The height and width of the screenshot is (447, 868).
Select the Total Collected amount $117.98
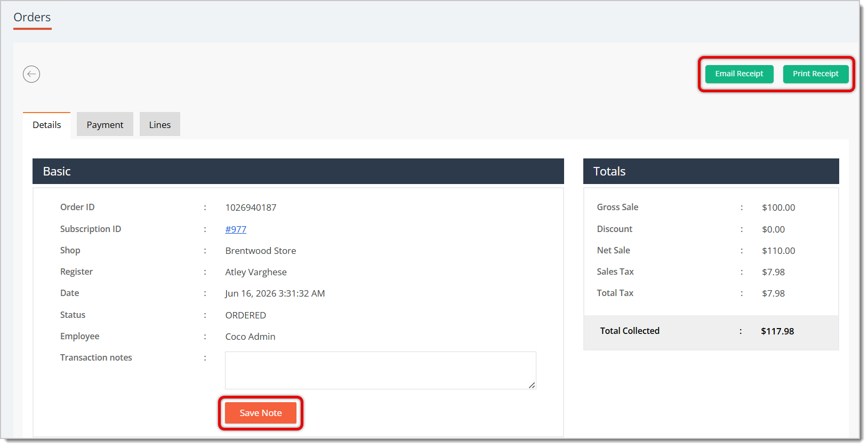point(777,331)
